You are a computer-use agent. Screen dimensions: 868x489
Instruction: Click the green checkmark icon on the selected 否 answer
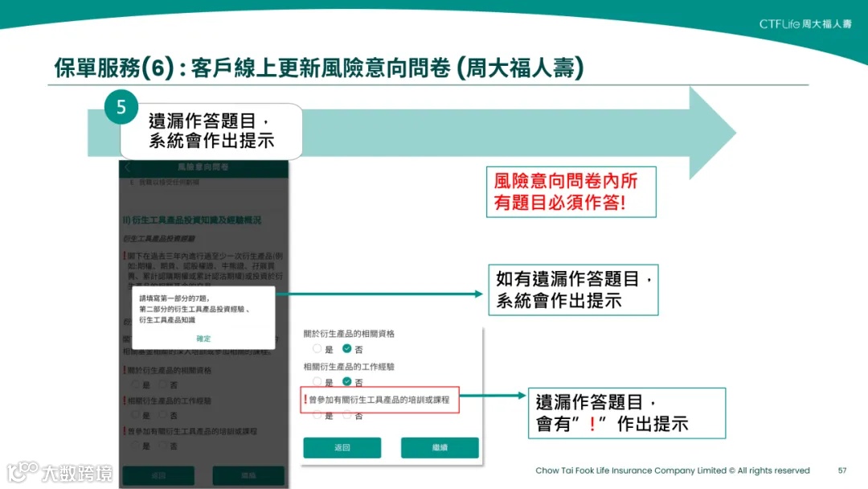coord(346,347)
